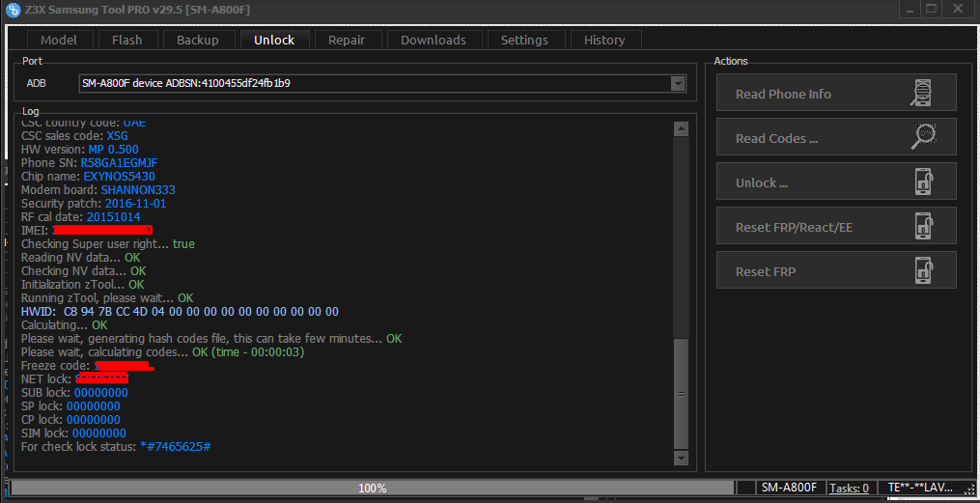Click the Unlock... action button
The width and height of the screenshot is (980, 503).
click(835, 182)
